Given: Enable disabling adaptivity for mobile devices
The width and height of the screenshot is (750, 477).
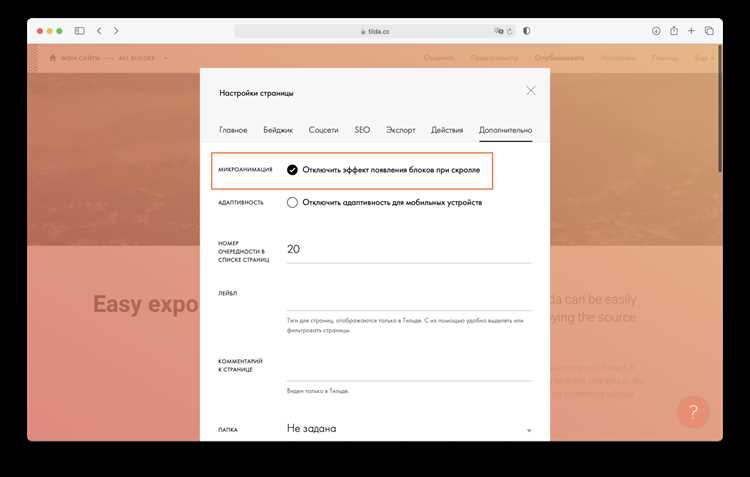Looking at the screenshot, I should 292,202.
